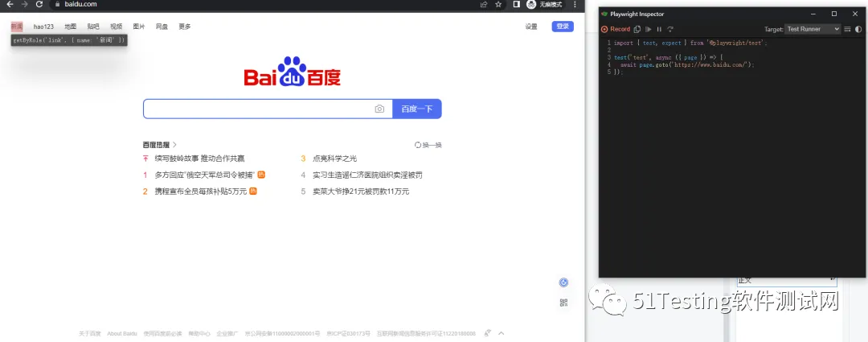Click the Resume play icon in Inspector
The image size is (868, 342).
tap(649, 30)
